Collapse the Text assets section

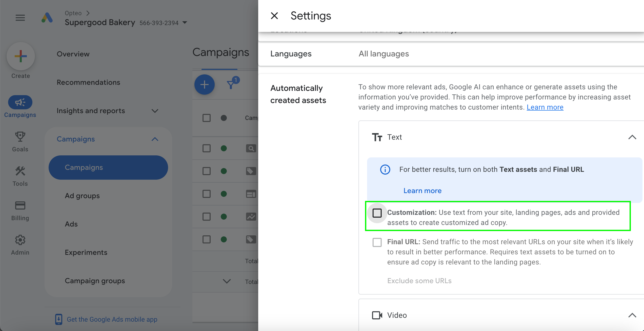632,137
